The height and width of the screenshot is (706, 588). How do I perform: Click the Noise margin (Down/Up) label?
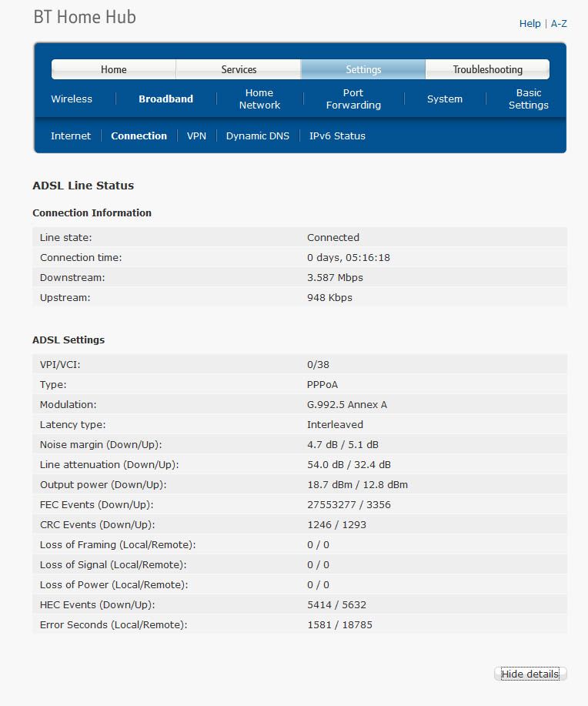[x=101, y=444]
